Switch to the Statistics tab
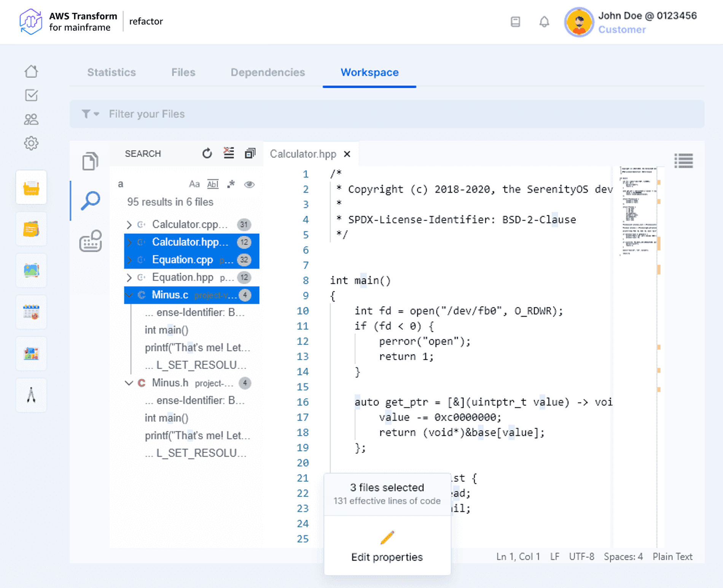Image resolution: width=723 pixels, height=588 pixels. point(111,72)
